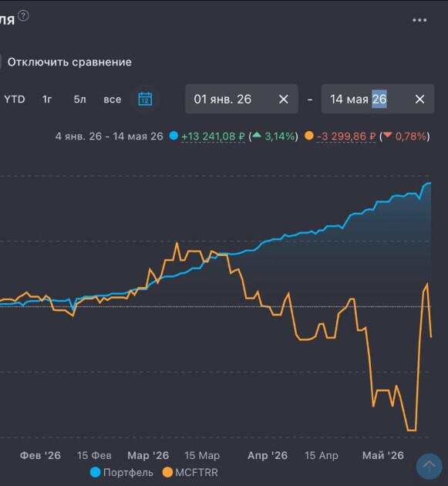Toggle Портфель series in legend
The height and width of the screenshot is (486, 448).
[x=122, y=472]
